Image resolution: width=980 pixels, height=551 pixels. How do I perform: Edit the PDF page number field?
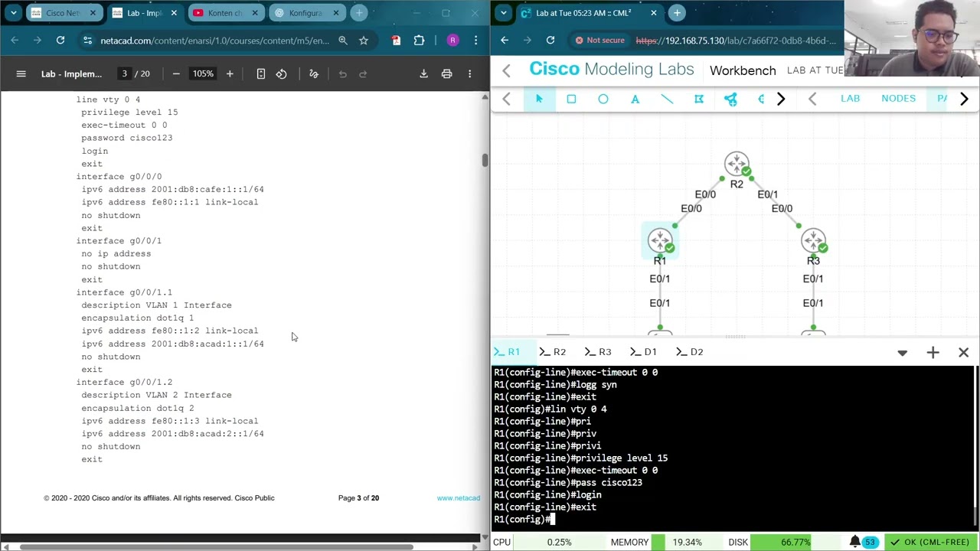pyautogui.click(x=124, y=74)
